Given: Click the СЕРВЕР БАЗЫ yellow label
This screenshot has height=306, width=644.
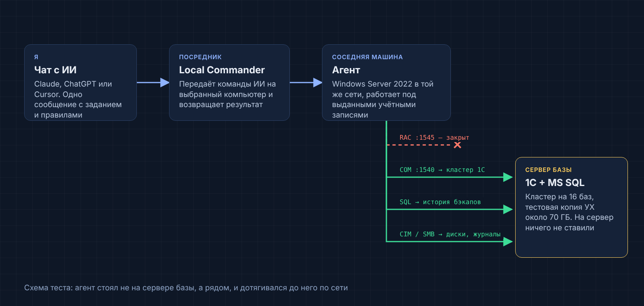Looking at the screenshot, I should click(548, 170).
